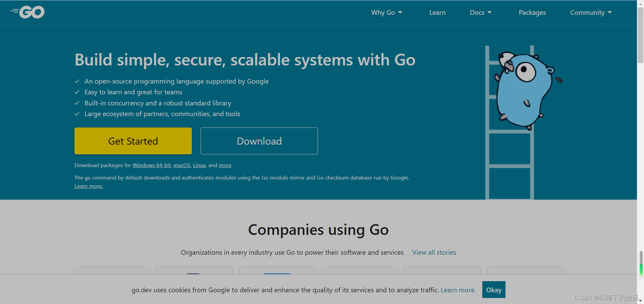The width and height of the screenshot is (644, 304).
Task: Click the text 'Easy to learn and great for teams'
Action: coord(133,92)
